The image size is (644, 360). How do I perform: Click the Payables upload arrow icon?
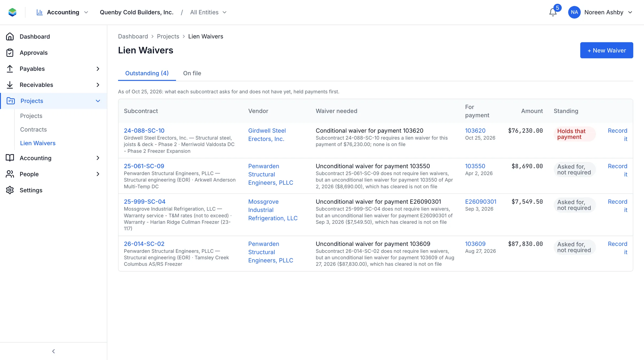coord(10,69)
